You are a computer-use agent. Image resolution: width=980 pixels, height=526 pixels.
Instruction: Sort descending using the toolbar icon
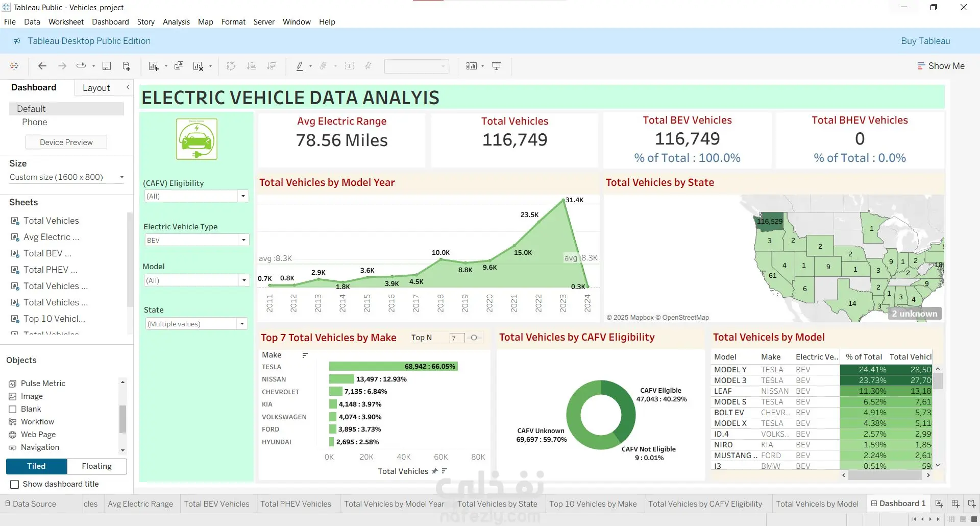click(x=272, y=66)
